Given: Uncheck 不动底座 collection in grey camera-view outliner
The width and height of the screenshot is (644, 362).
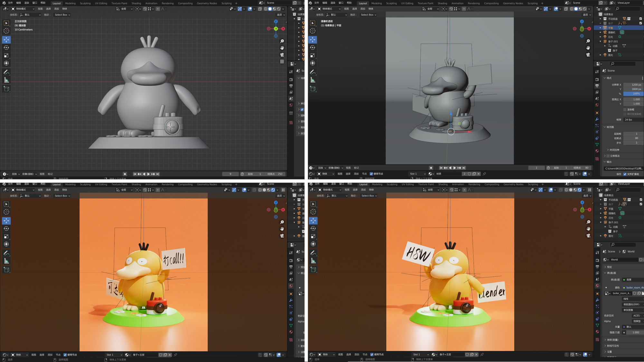Looking at the screenshot, I should pos(640,19).
